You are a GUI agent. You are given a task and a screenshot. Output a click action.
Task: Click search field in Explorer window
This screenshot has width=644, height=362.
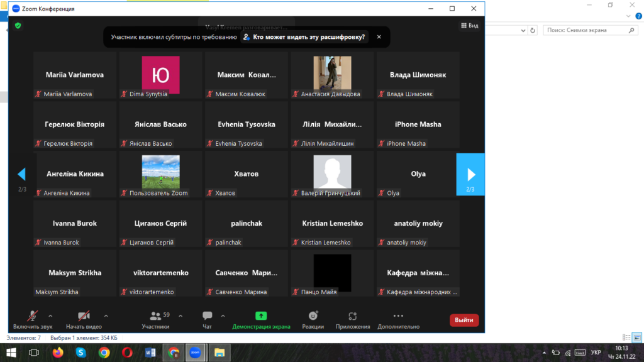[590, 30]
